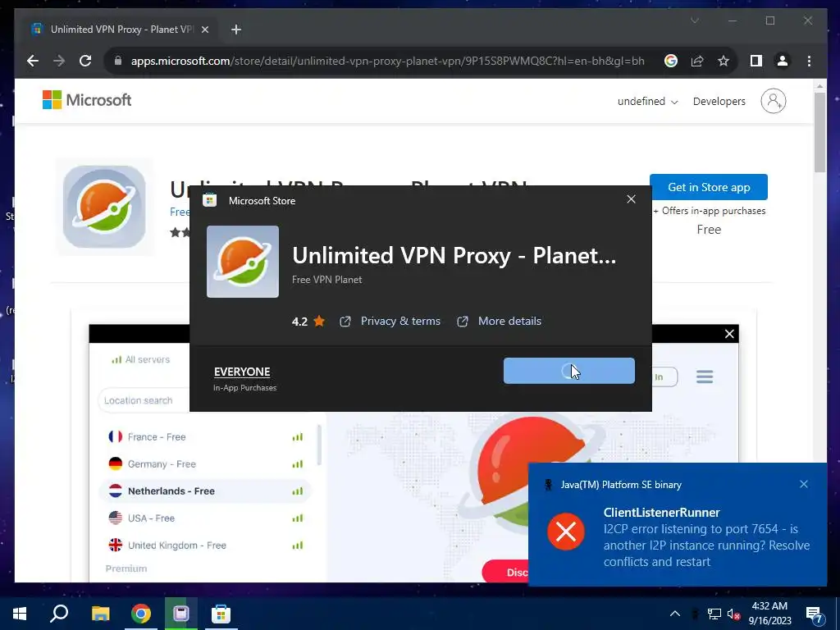Go back with the Chrome back arrow
The height and width of the screenshot is (630, 840).
click(33, 61)
